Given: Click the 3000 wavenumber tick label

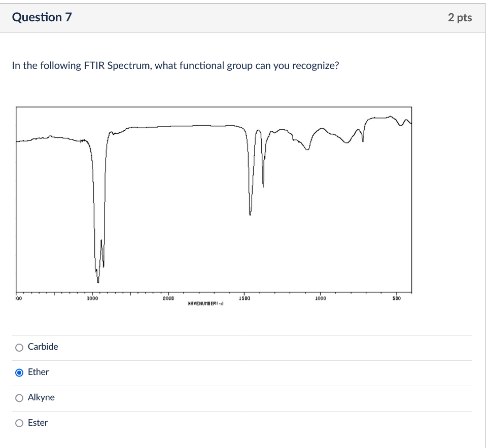Looking at the screenshot, I should [x=93, y=298].
